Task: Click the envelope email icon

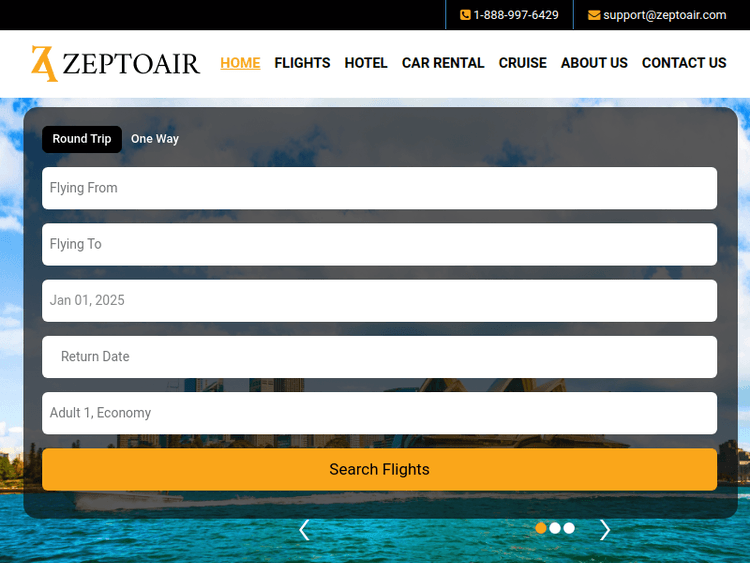Action: 594,15
